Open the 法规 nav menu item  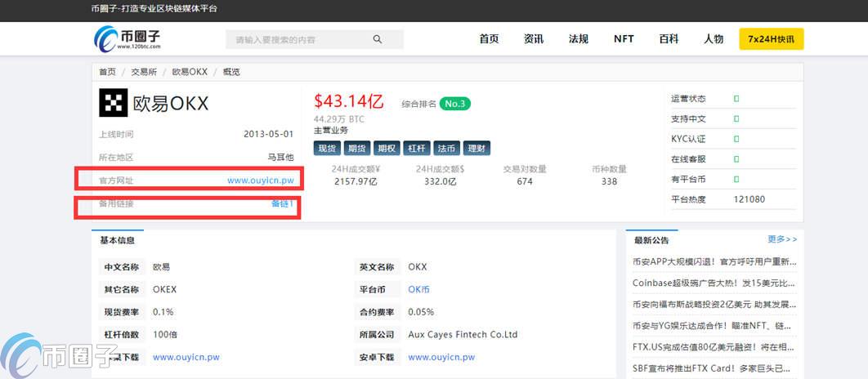point(579,39)
